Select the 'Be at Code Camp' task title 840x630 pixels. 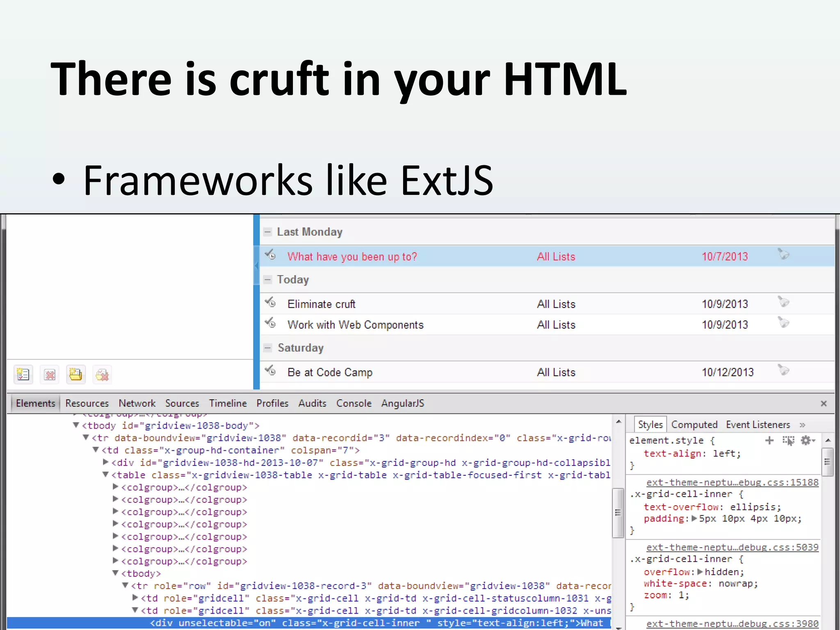click(330, 372)
